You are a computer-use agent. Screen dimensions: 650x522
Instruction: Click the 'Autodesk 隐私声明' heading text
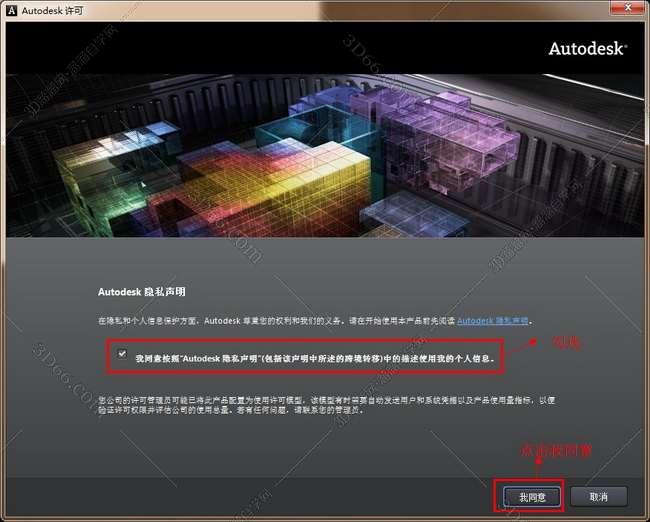(142, 292)
